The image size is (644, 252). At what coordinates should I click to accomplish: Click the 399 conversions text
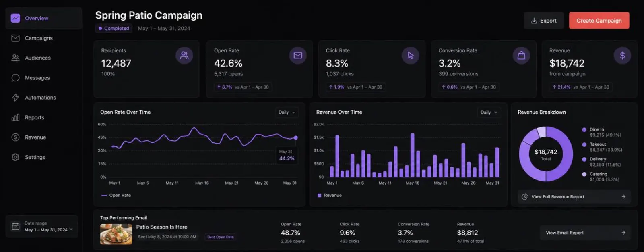point(458,74)
